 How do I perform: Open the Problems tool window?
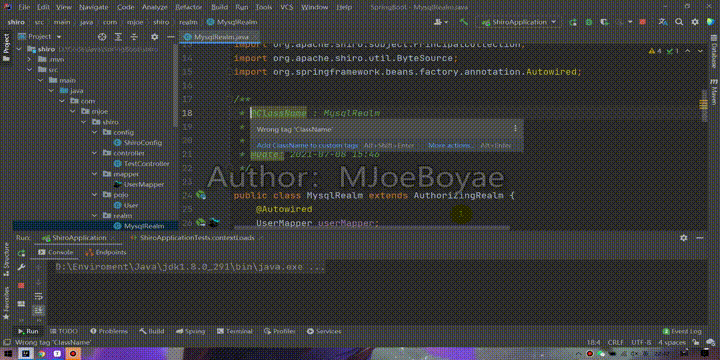pyautogui.click(x=108, y=331)
